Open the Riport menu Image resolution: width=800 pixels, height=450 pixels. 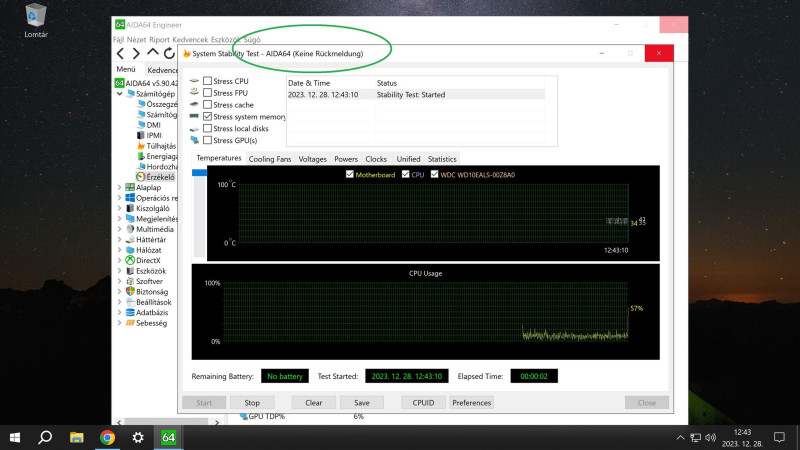pyautogui.click(x=159, y=39)
